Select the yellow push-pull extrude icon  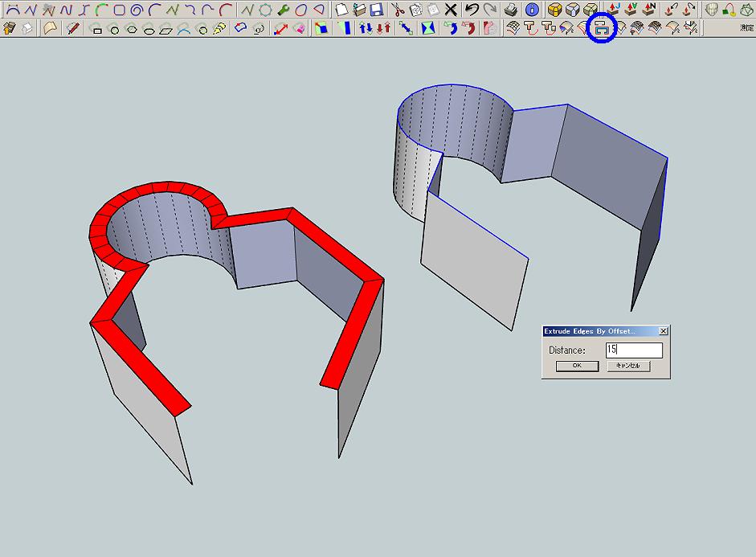tap(220, 29)
